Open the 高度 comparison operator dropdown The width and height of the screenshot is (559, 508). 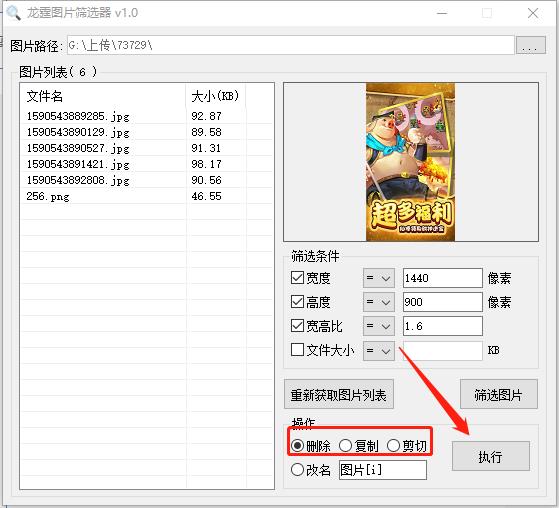point(379,302)
